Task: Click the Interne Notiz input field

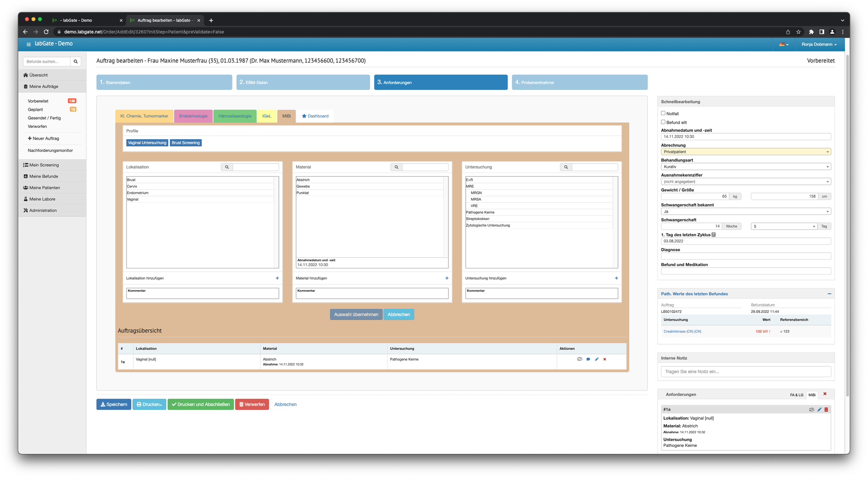Action: [x=745, y=371]
